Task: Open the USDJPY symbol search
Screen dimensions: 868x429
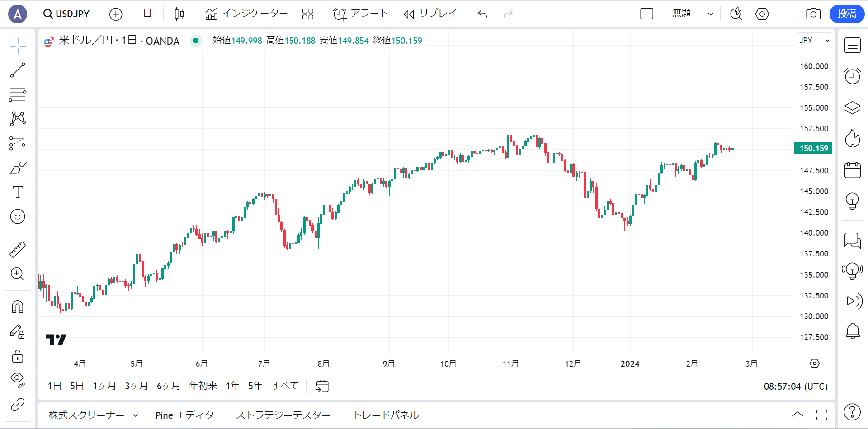Action: tap(66, 14)
